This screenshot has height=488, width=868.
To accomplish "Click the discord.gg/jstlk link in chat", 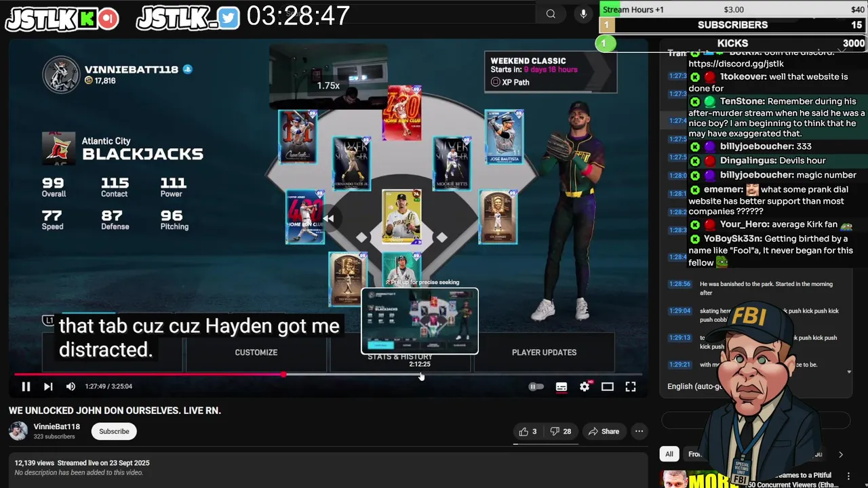I will [x=736, y=64].
